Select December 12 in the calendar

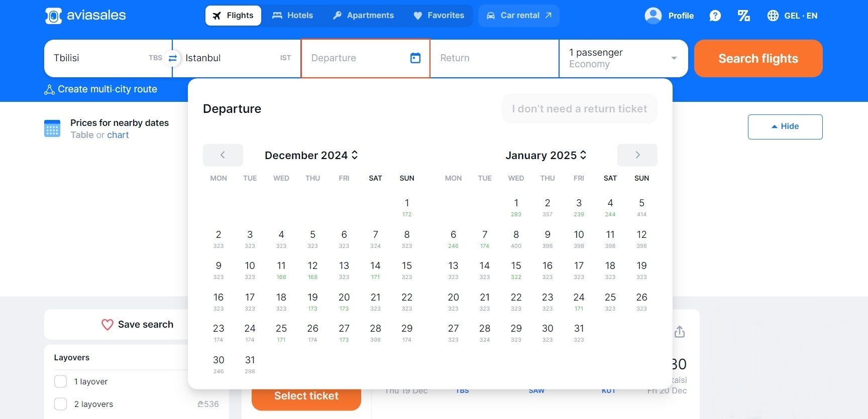(x=312, y=270)
